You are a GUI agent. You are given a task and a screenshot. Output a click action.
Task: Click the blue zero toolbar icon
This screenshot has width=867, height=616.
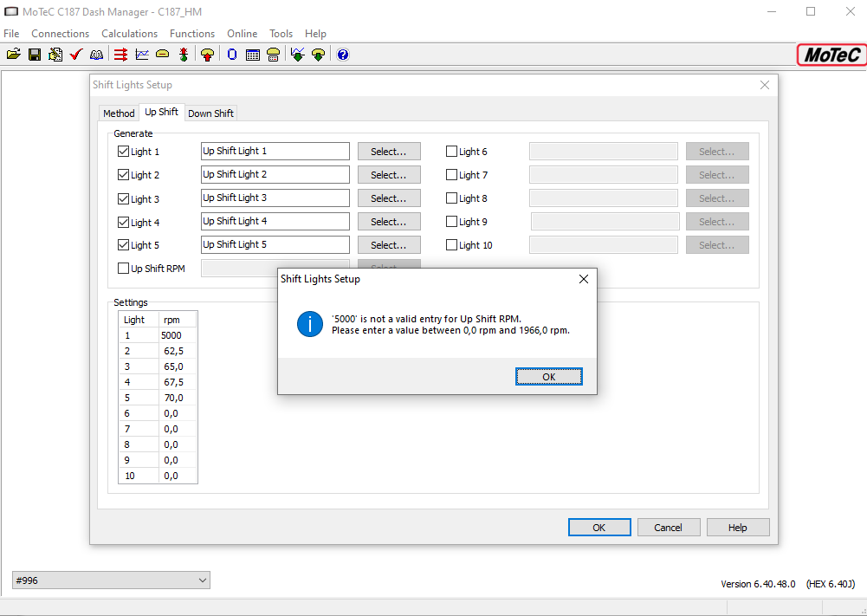[x=232, y=55]
